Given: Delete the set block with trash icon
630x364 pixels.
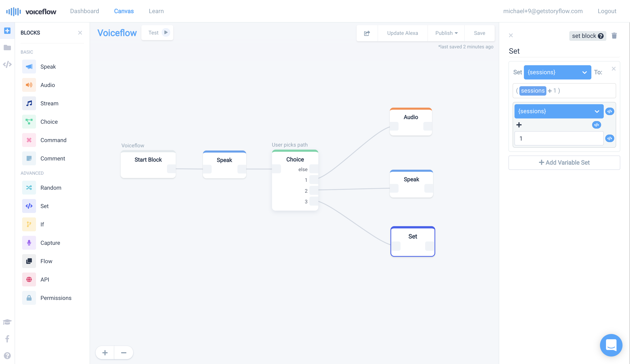Looking at the screenshot, I should tap(614, 36).
